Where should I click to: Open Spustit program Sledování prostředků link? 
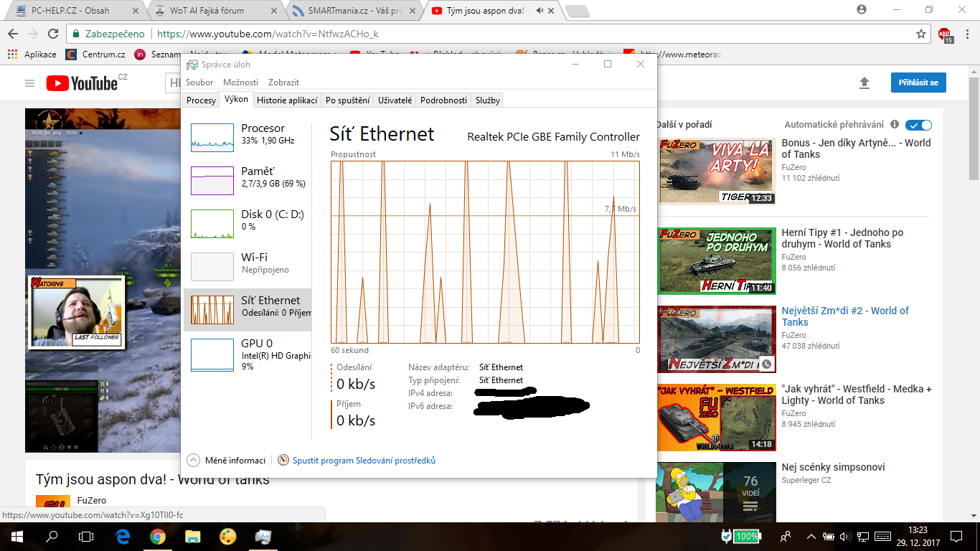(x=364, y=461)
